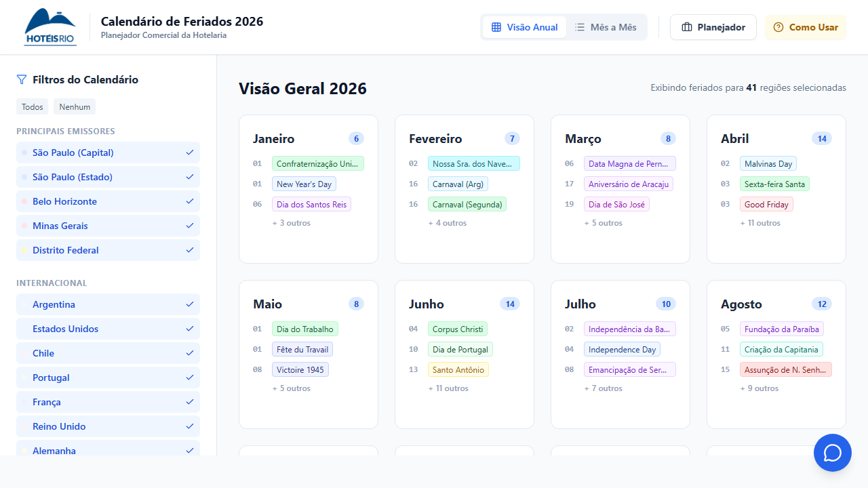Open the Corpus Christi holiday tag
868x488 pixels.
click(x=458, y=329)
